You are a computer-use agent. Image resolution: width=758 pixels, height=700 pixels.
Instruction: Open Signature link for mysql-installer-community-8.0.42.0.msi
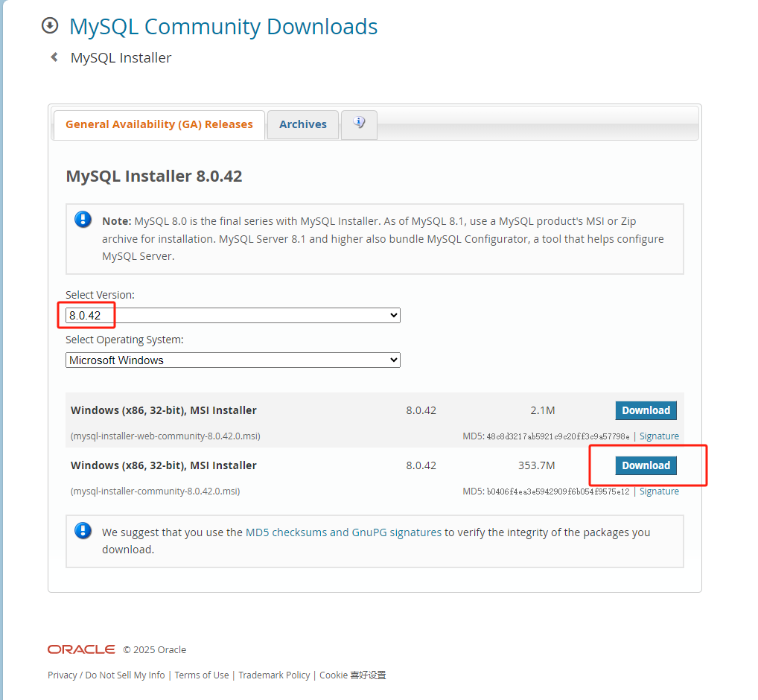tap(659, 491)
